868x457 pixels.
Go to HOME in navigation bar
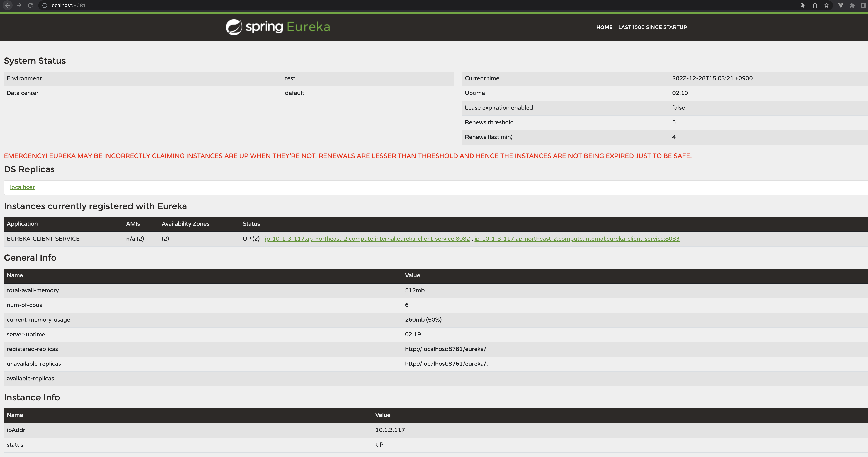tap(604, 27)
